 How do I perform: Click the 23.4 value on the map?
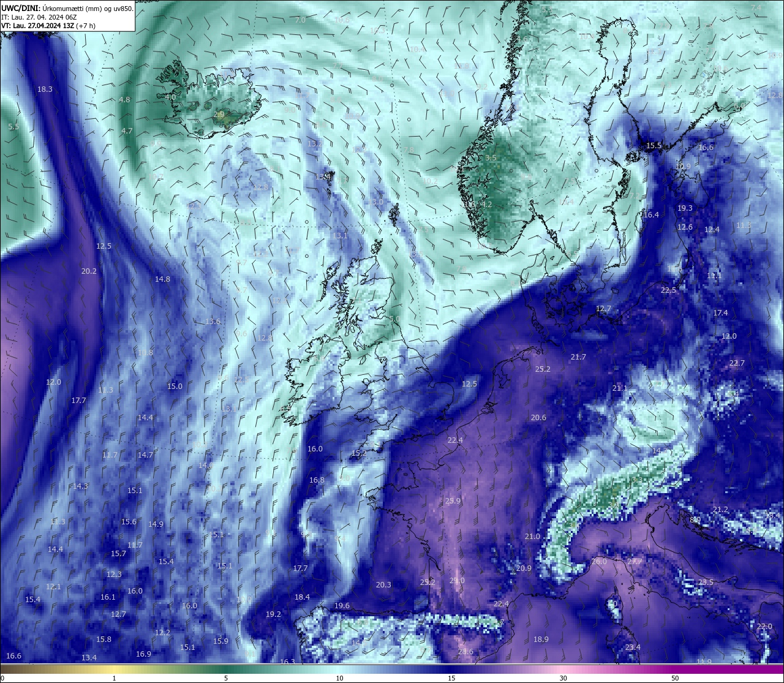[x=633, y=647]
